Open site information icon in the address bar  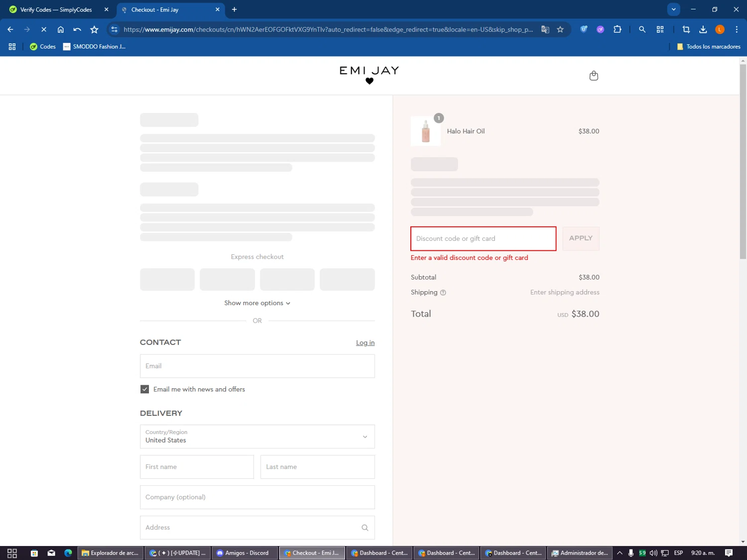[115, 29]
